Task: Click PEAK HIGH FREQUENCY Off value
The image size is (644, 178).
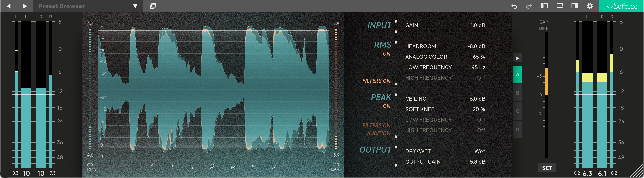Action: click(x=481, y=130)
